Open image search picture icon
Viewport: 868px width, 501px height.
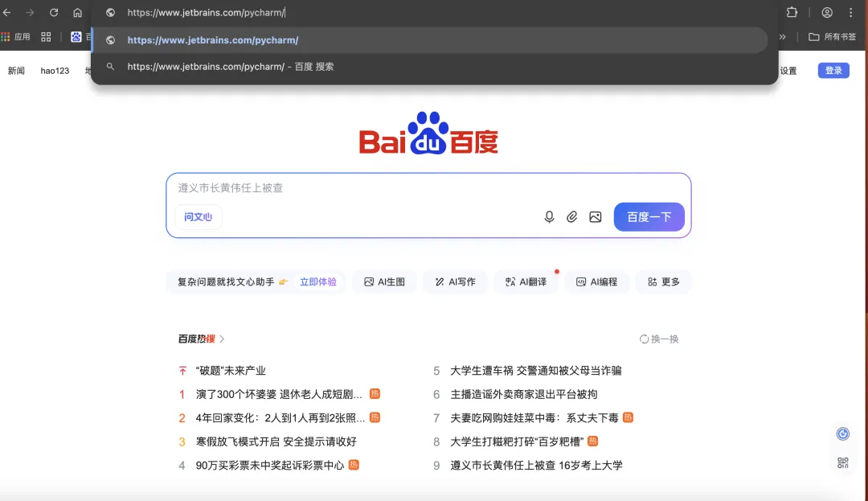pyautogui.click(x=595, y=217)
